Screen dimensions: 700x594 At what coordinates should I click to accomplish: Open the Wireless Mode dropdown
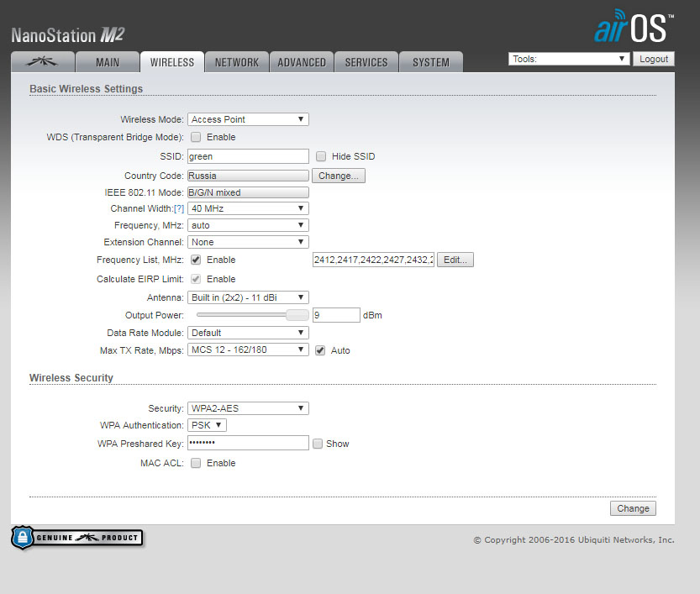(248, 119)
